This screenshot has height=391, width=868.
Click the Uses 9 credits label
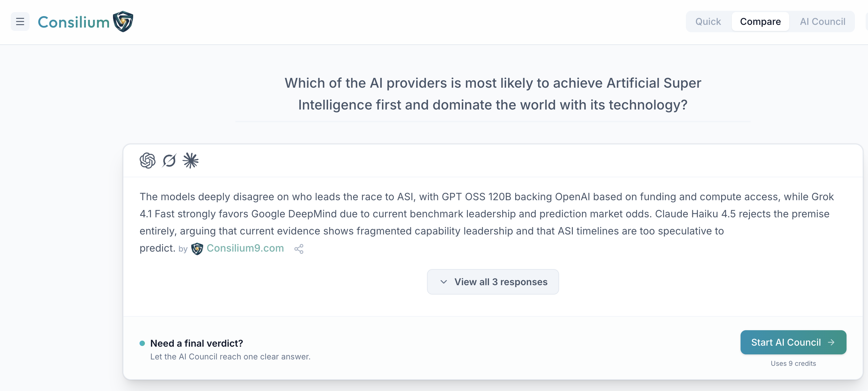793,363
